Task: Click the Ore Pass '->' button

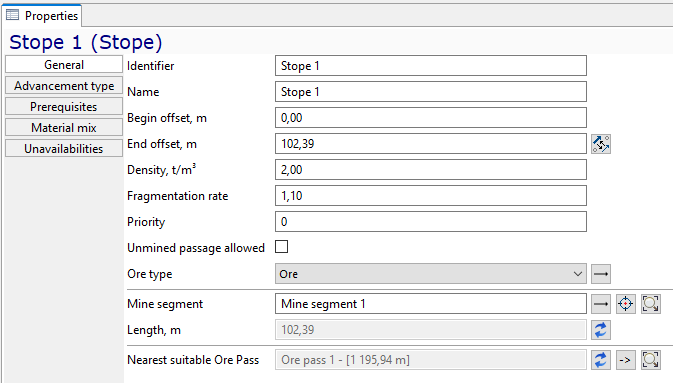Action: click(x=625, y=360)
